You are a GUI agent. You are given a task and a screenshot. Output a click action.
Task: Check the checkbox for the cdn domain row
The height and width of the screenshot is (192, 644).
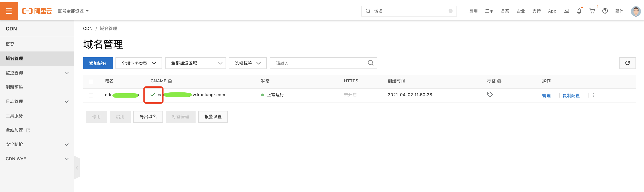(91, 96)
